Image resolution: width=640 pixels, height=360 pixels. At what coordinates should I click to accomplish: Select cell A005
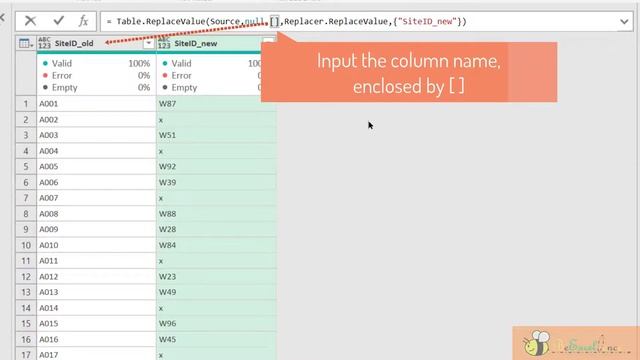[96, 167]
